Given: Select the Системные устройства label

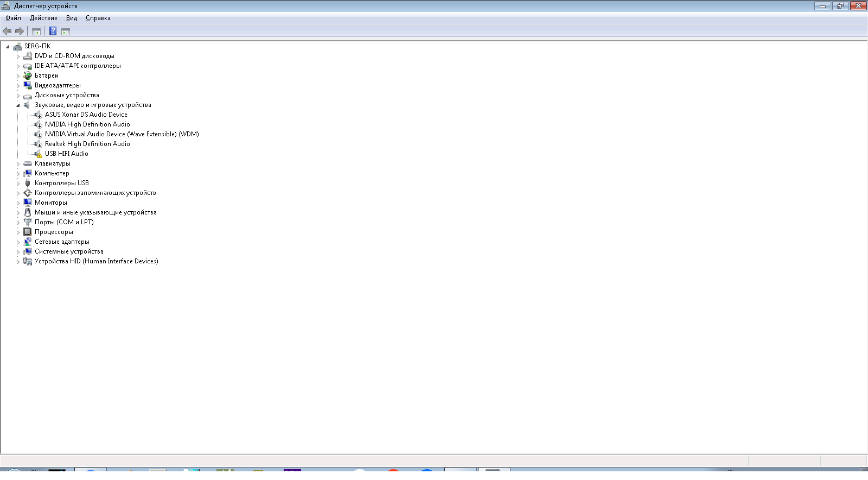Looking at the screenshot, I should point(69,251).
